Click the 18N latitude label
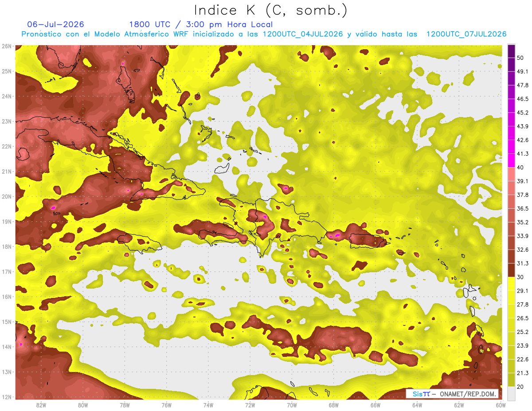Viewport: 532px width, 411px height. pyautogui.click(x=7, y=247)
